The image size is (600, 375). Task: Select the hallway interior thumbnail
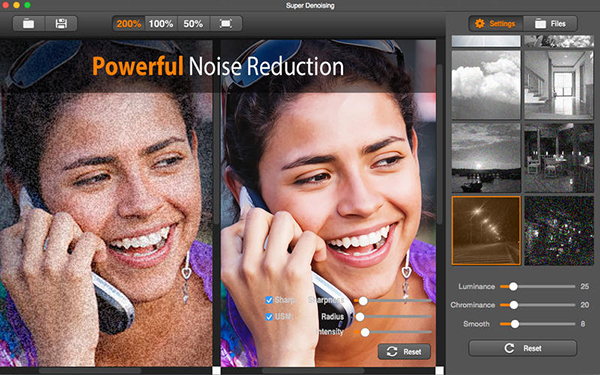coord(559,85)
